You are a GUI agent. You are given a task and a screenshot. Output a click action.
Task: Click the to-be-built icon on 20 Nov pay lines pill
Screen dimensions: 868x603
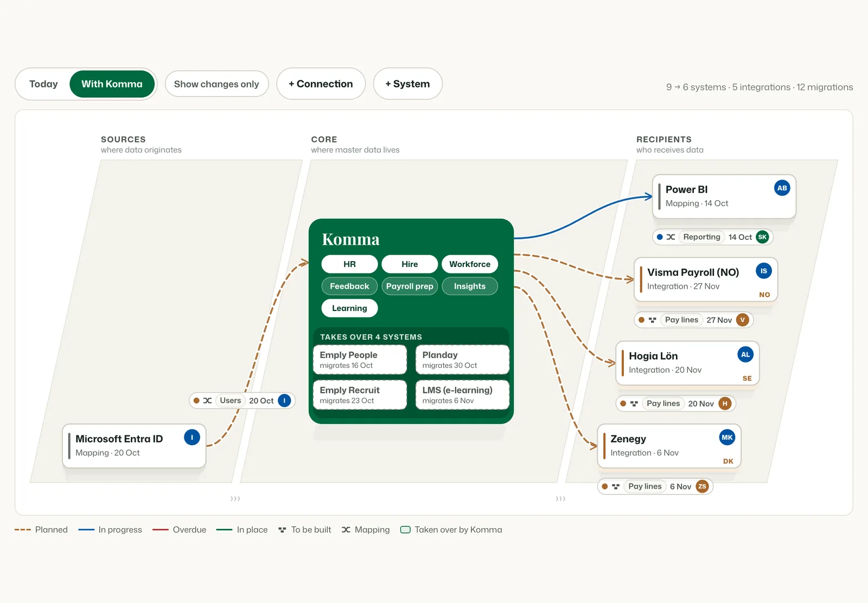(x=634, y=404)
